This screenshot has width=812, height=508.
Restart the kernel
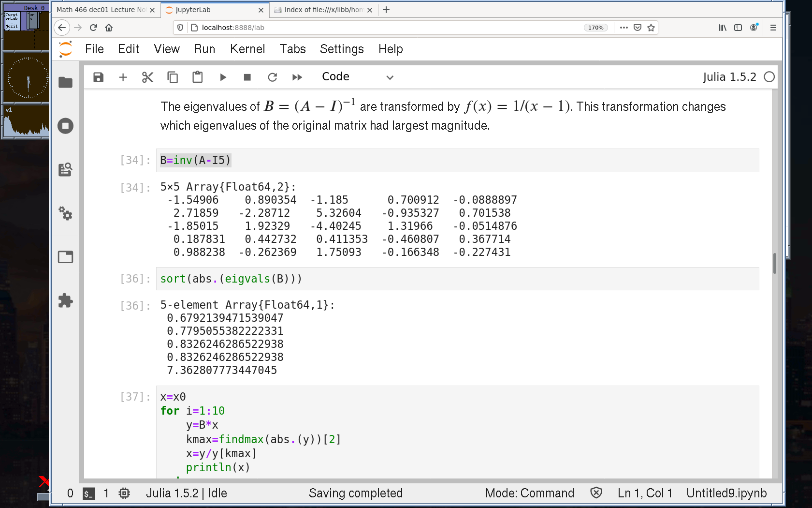click(x=273, y=77)
